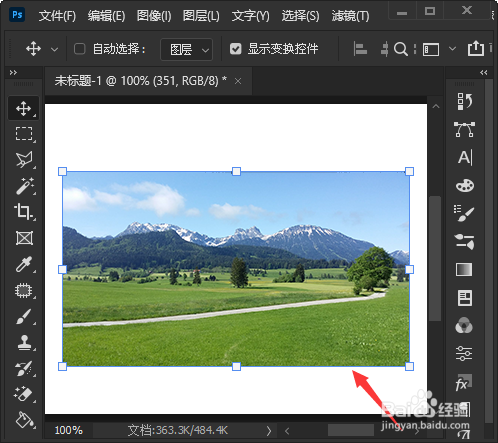Select the Paint Bucket tool
The width and height of the screenshot is (498, 443).
coord(25,420)
